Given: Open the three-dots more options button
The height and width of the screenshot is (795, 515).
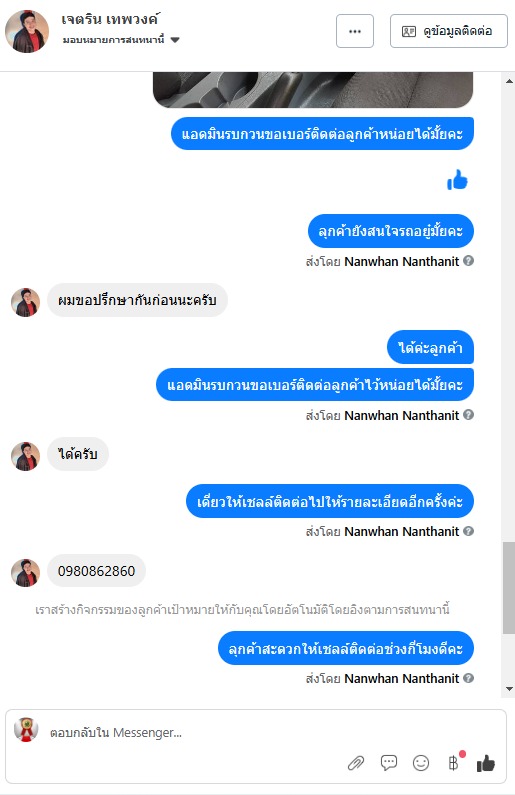Looking at the screenshot, I should click(x=355, y=31).
